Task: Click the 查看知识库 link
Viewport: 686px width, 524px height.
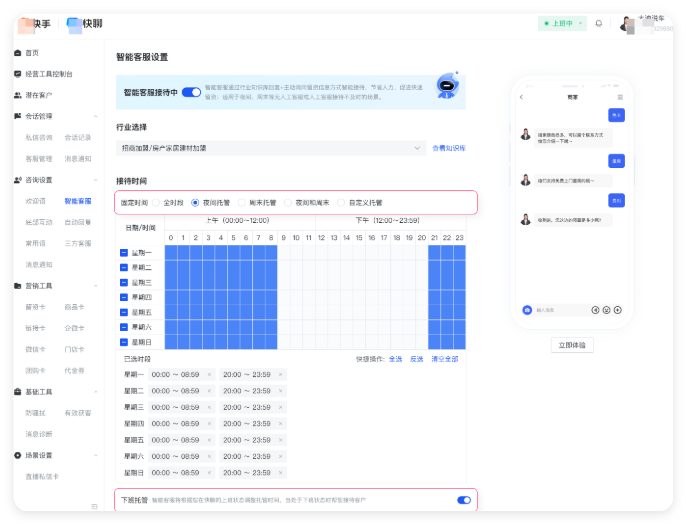Action: 449,148
